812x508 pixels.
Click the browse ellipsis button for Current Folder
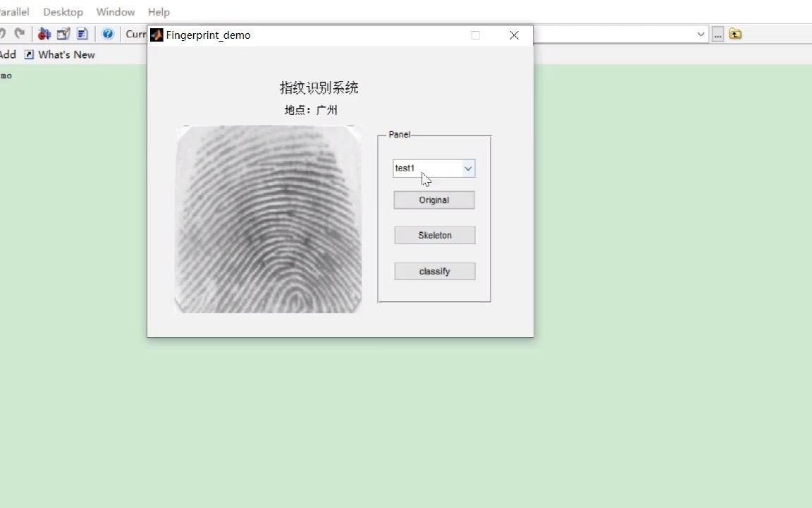point(718,34)
